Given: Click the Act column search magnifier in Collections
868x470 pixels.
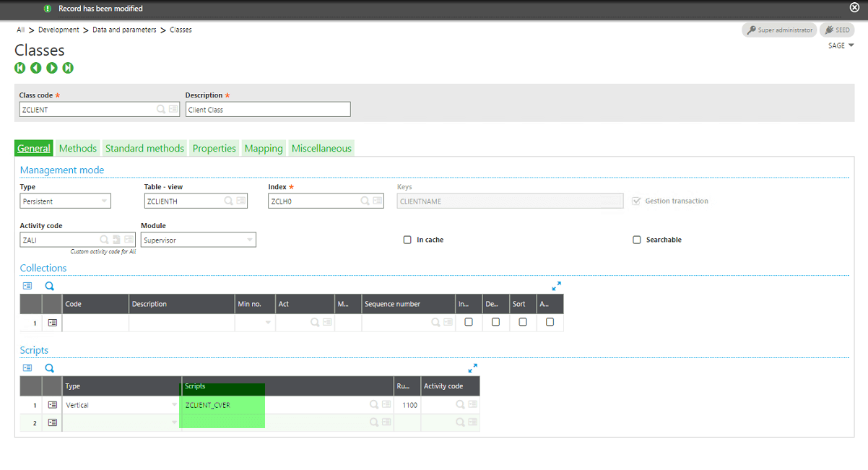Looking at the screenshot, I should (315, 323).
